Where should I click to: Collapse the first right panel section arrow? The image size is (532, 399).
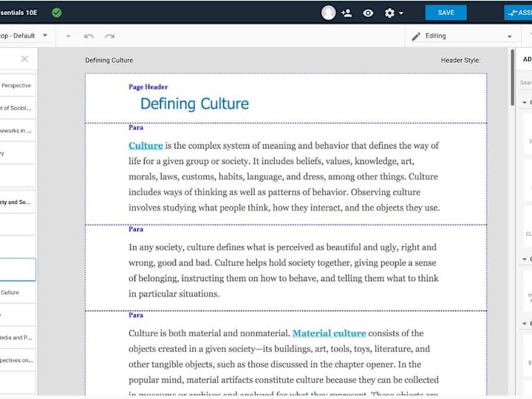pyautogui.click(x=525, y=103)
